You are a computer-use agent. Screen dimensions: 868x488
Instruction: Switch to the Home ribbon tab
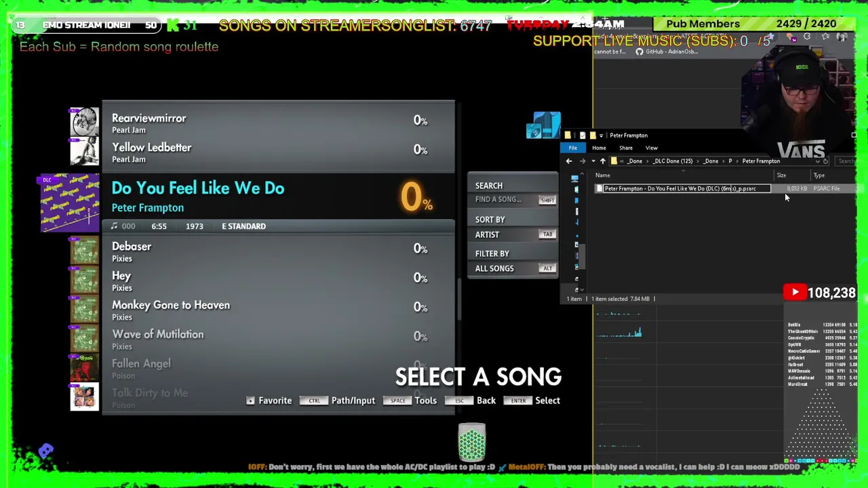pos(599,148)
